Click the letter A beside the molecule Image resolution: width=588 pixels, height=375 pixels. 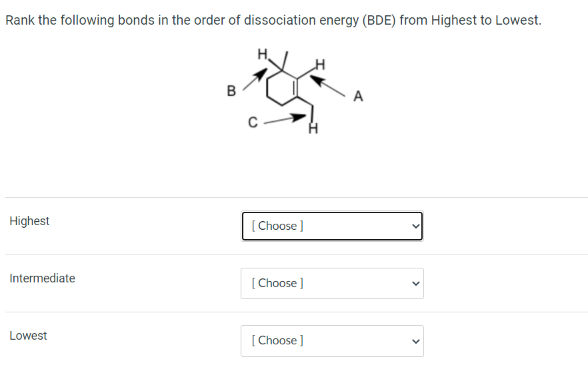click(x=359, y=97)
